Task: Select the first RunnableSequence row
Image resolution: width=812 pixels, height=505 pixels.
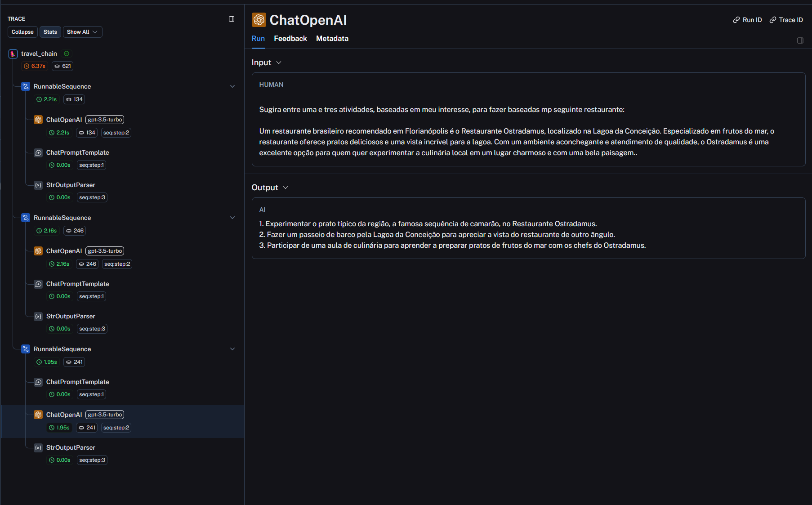Action: click(122, 93)
